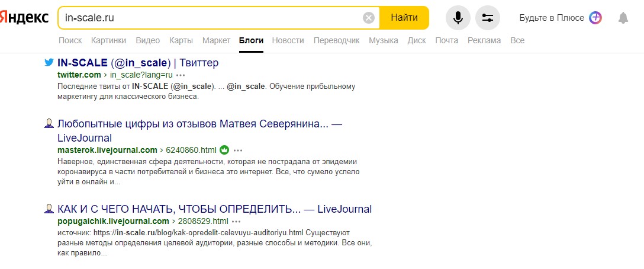
Task: Click snippet text starting 'Последние твиты от'
Action: (x=206, y=92)
